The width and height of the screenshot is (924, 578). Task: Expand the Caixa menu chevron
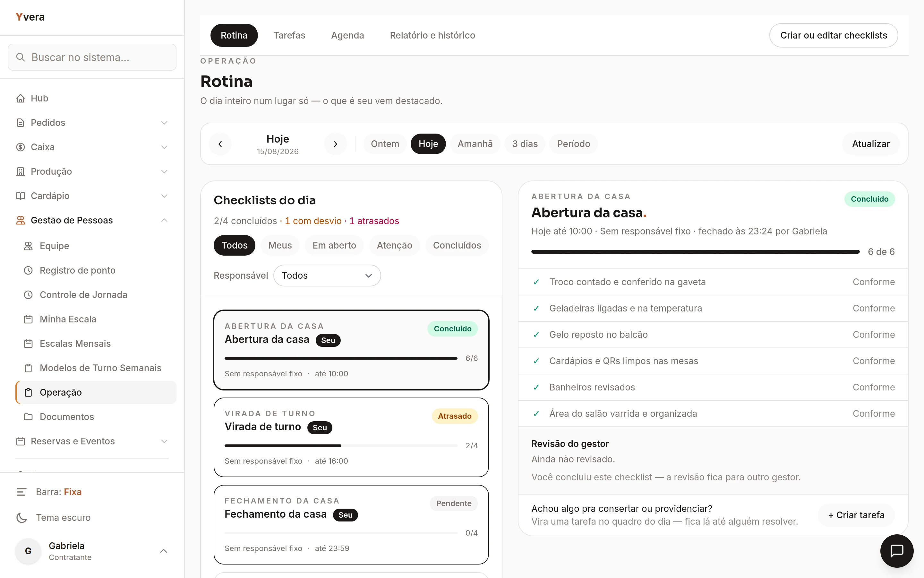164,147
